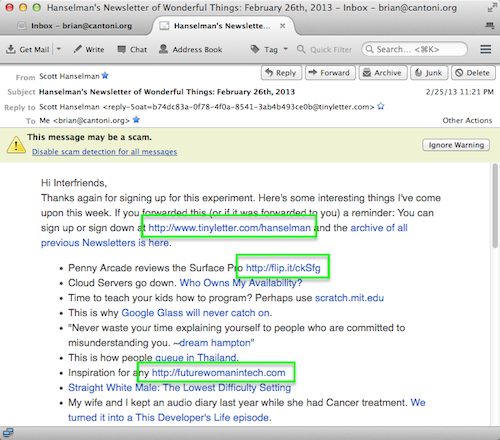The width and height of the screenshot is (500, 440).
Task: Click the magnifier icon in Search box
Action: 369,49
